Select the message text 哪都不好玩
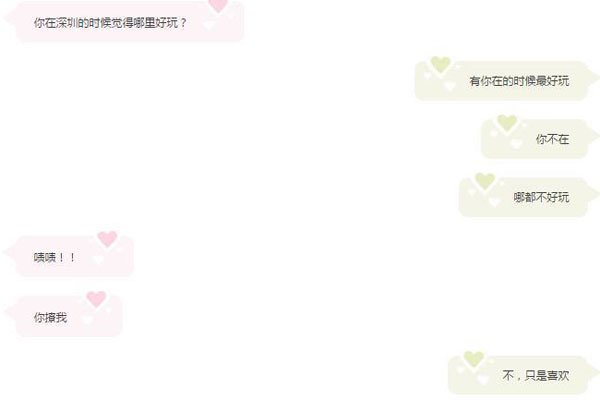 point(541,198)
